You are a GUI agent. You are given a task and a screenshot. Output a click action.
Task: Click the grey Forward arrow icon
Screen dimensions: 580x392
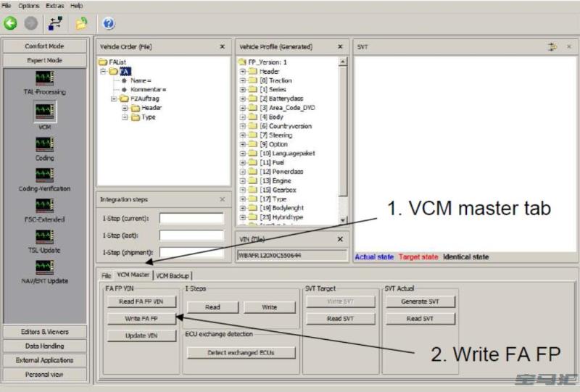(30, 23)
